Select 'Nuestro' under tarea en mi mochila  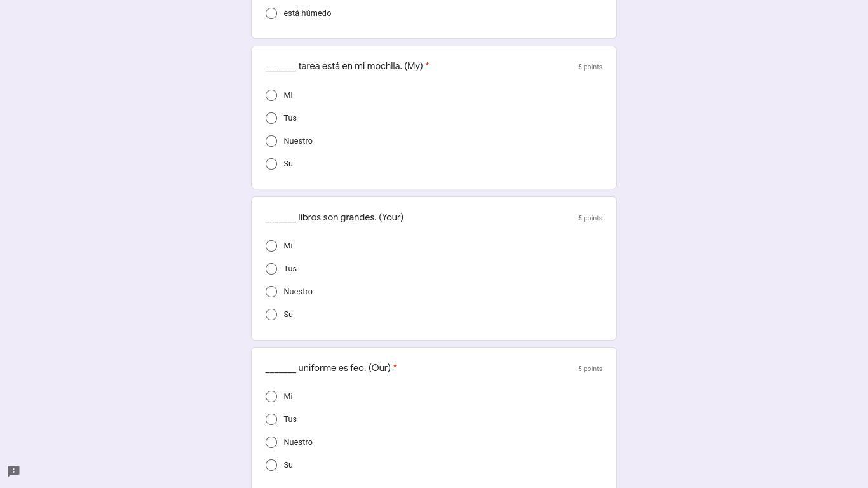[271, 141]
